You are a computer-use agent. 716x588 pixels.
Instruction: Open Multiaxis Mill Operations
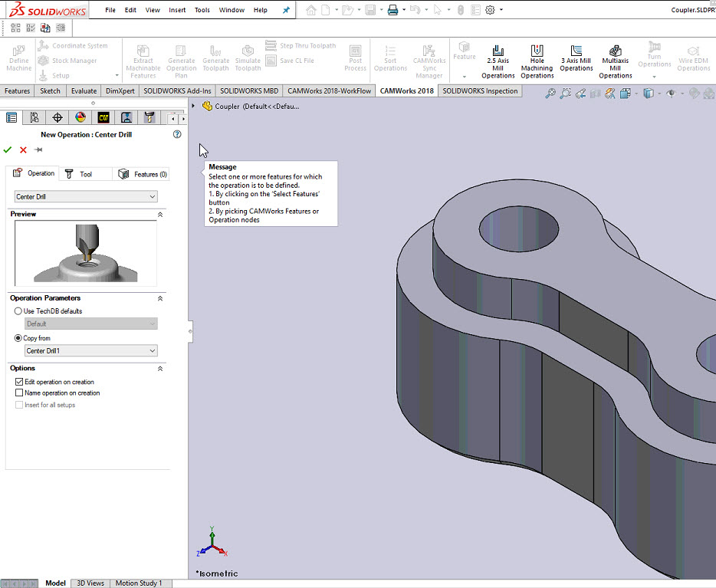click(616, 61)
